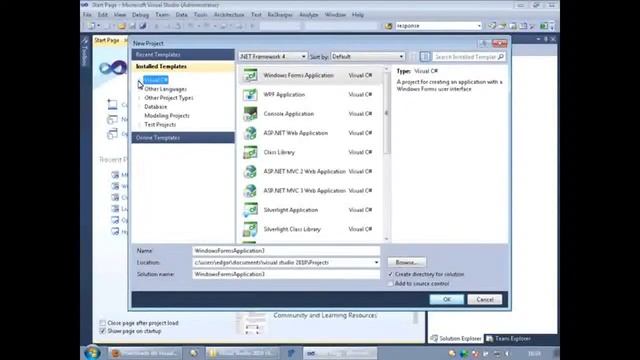Expand the Location path dropdown arrow
The height and width of the screenshot is (360, 640).
click(376, 262)
